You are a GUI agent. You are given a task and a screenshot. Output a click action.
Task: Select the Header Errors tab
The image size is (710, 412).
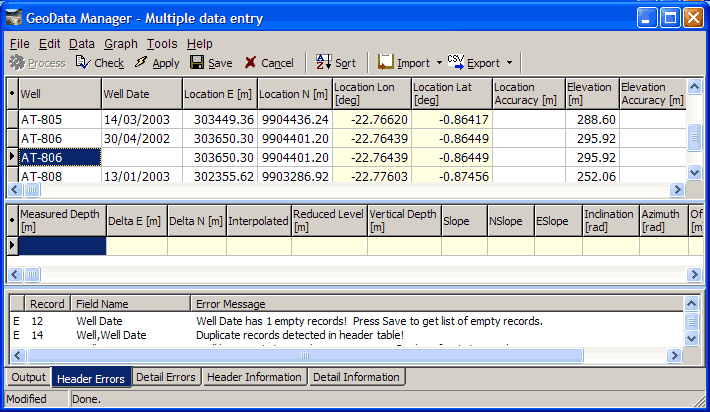pyautogui.click(x=91, y=378)
